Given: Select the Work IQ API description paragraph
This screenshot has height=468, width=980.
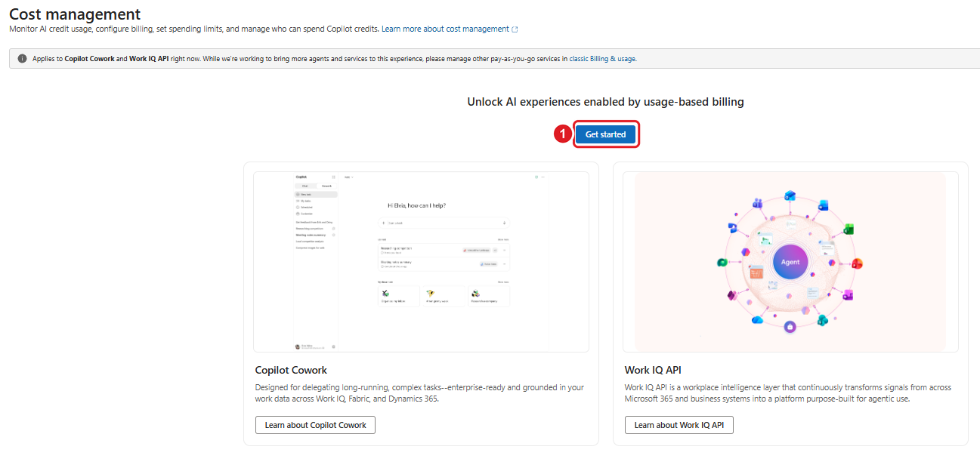Looking at the screenshot, I should click(x=788, y=393).
